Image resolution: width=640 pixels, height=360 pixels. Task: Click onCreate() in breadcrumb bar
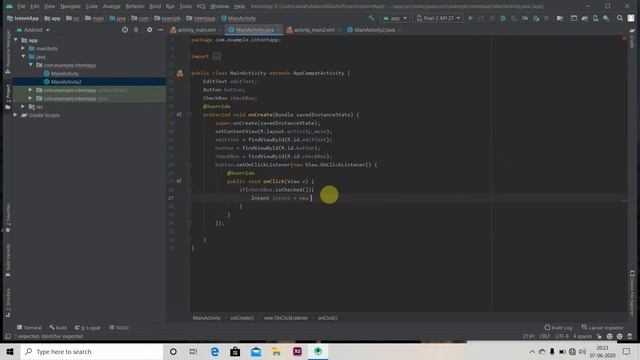[242, 318]
